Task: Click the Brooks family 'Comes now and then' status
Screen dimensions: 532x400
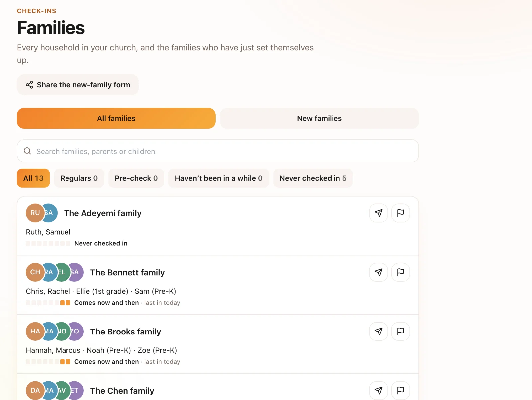Action: (x=106, y=362)
